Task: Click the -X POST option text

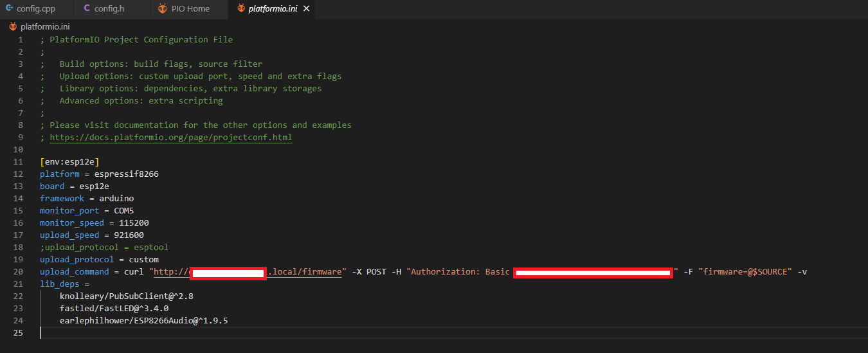Action: point(369,272)
